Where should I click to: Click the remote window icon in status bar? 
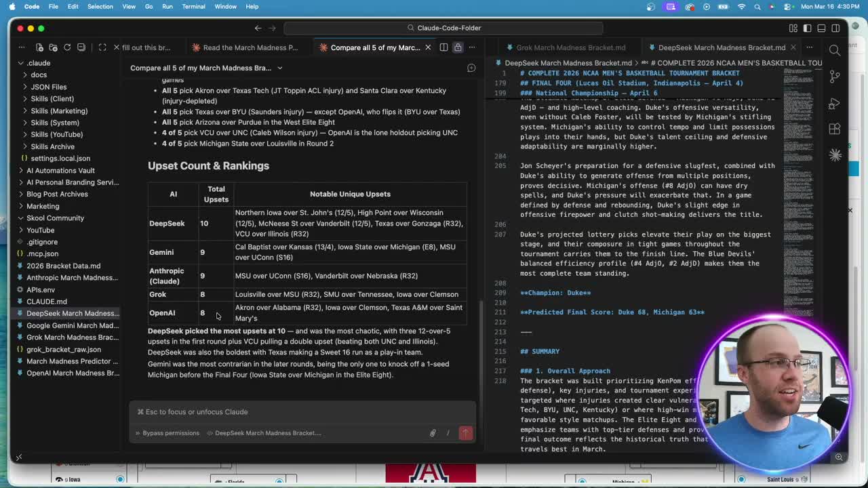pyautogui.click(x=19, y=457)
